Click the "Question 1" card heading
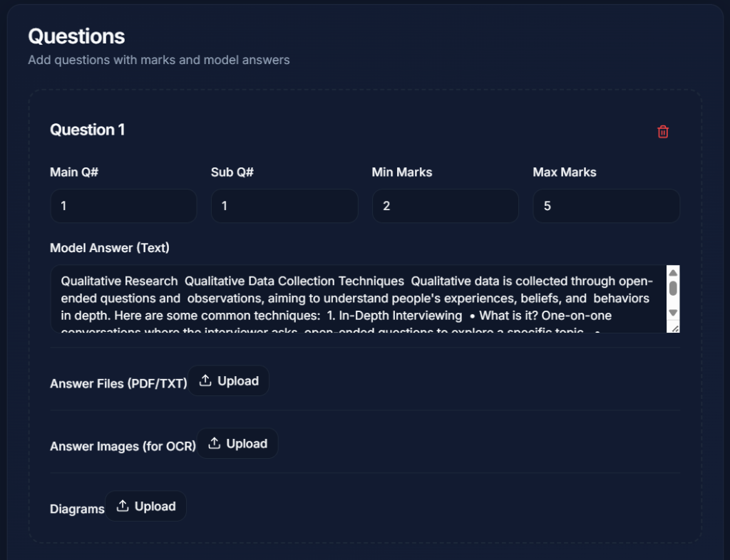This screenshot has height=560, width=730. pyautogui.click(x=87, y=130)
